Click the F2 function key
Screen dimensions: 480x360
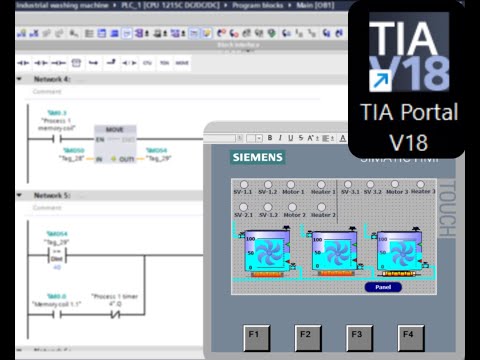tap(308, 338)
